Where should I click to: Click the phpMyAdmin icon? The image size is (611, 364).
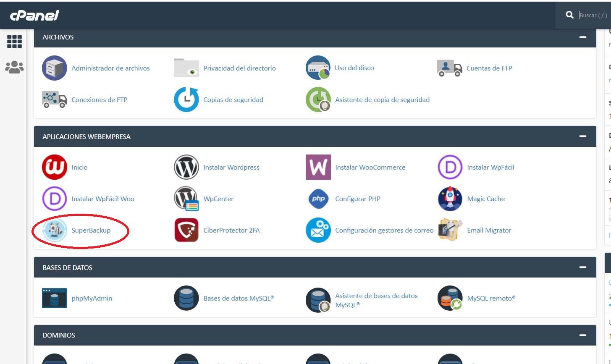click(x=55, y=298)
